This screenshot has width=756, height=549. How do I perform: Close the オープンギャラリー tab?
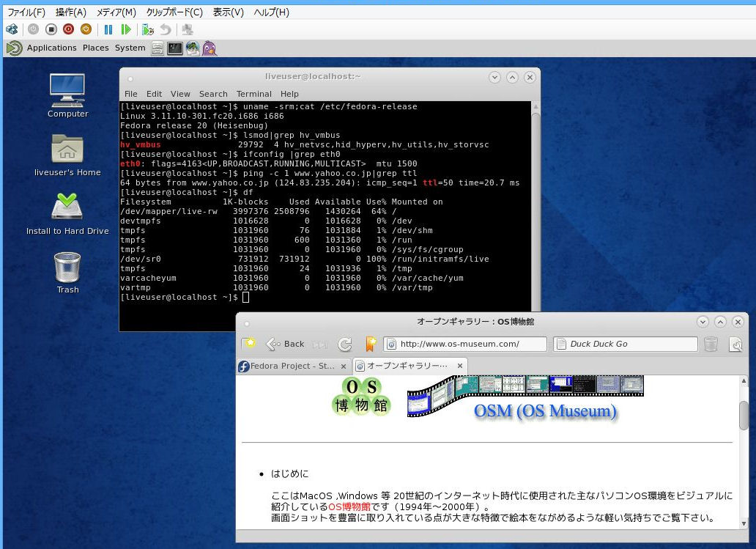tap(460, 366)
